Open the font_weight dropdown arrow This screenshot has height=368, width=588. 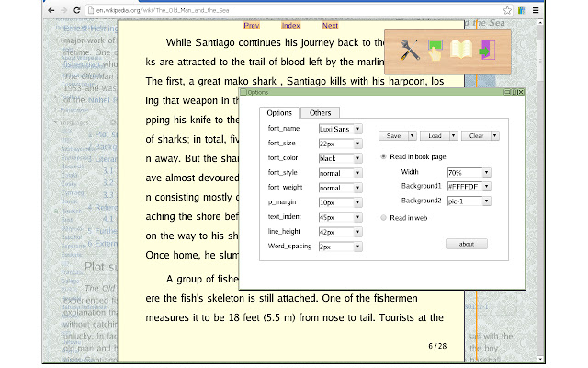[357, 188]
